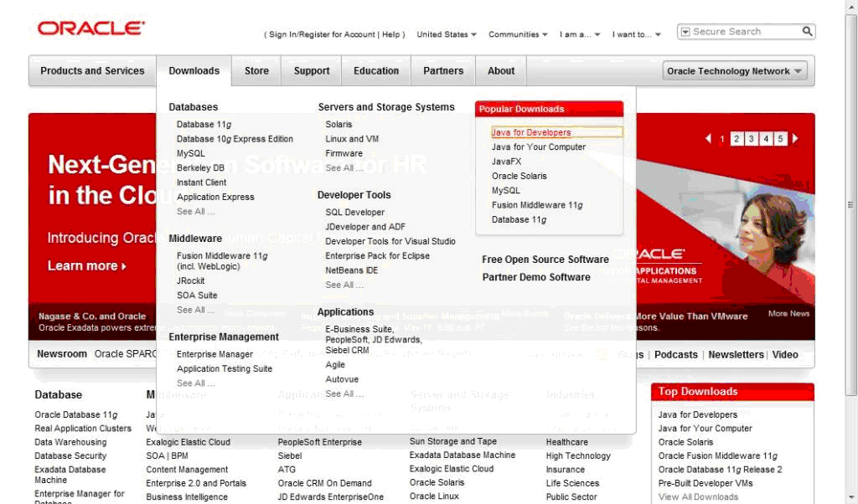The height and width of the screenshot is (504, 858).
Task: Choose JRockit under Middleware
Action: click(190, 281)
